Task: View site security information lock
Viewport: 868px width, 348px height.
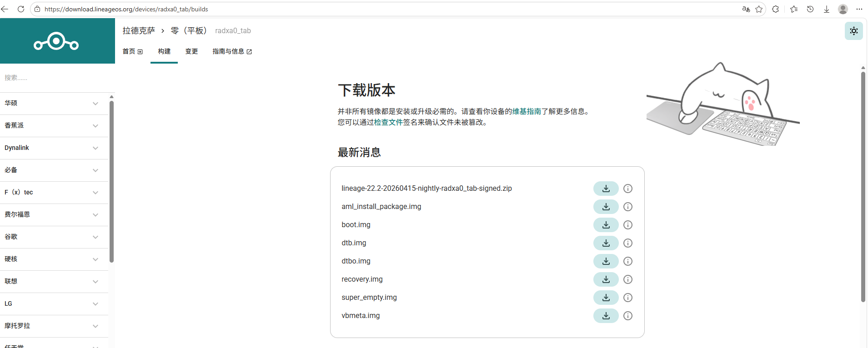Action: pyautogui.click(x=37, y=9)
